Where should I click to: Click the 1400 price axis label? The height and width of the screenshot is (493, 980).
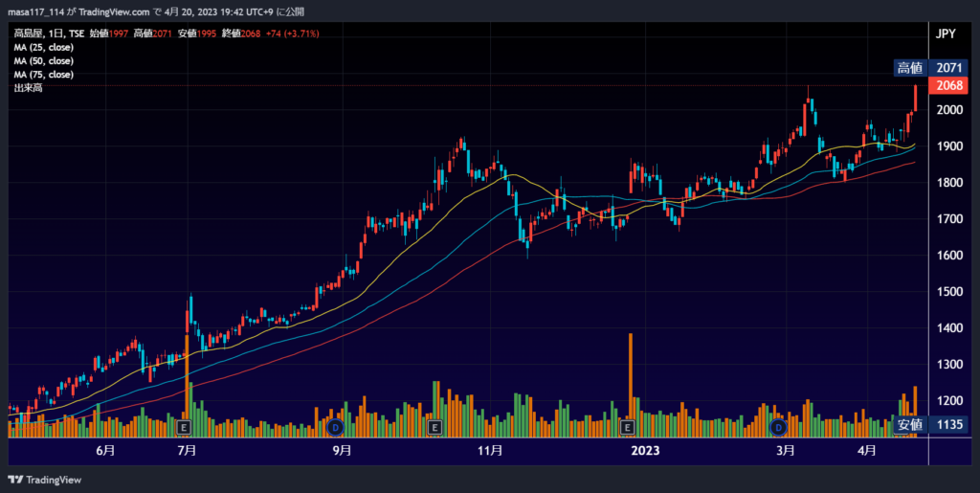pos(948,327)
